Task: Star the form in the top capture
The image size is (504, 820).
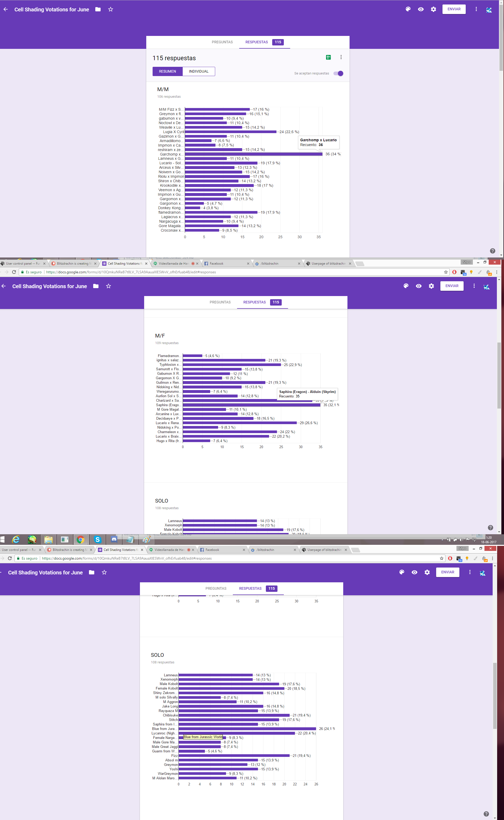Action: [111, 9]
